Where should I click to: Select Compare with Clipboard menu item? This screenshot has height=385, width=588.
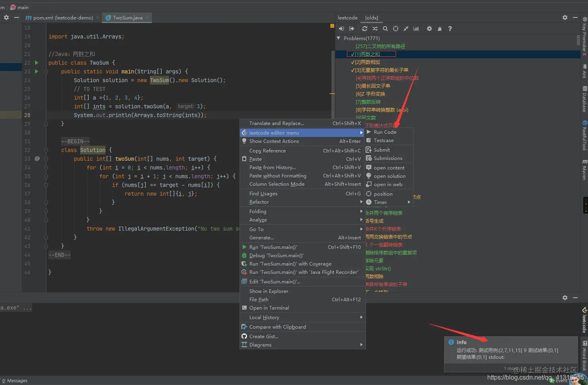click(303, 327)
